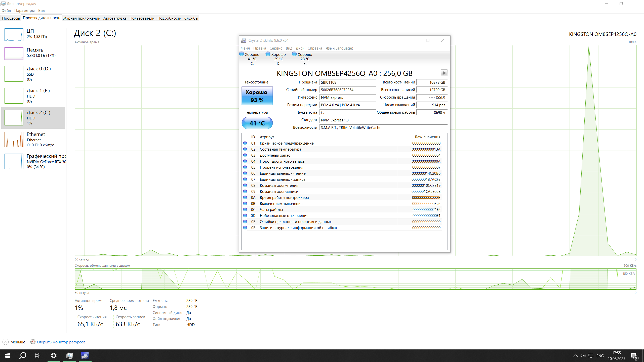The image size is (644, 362).
Task: Select the E: drive status icon at 28 °C
Action: 294,54
